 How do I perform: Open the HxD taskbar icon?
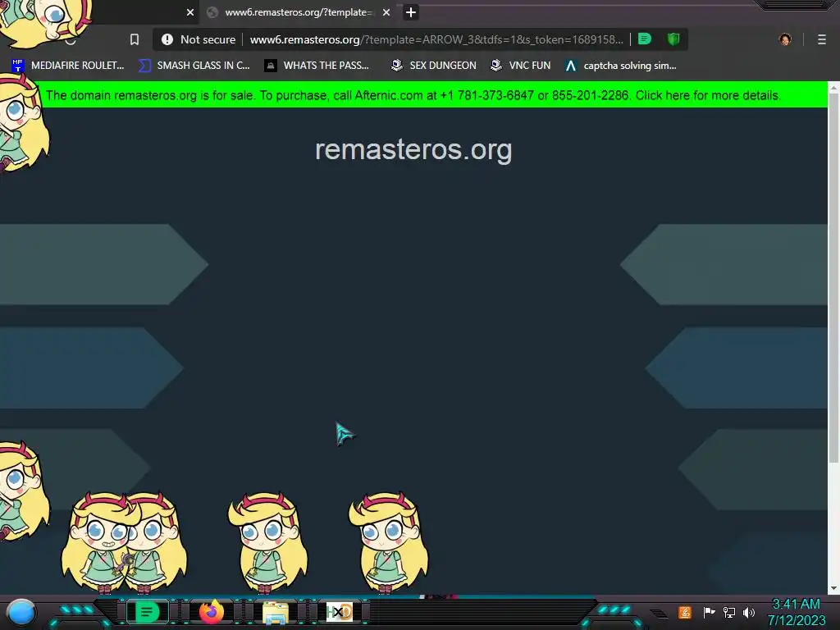339,611
